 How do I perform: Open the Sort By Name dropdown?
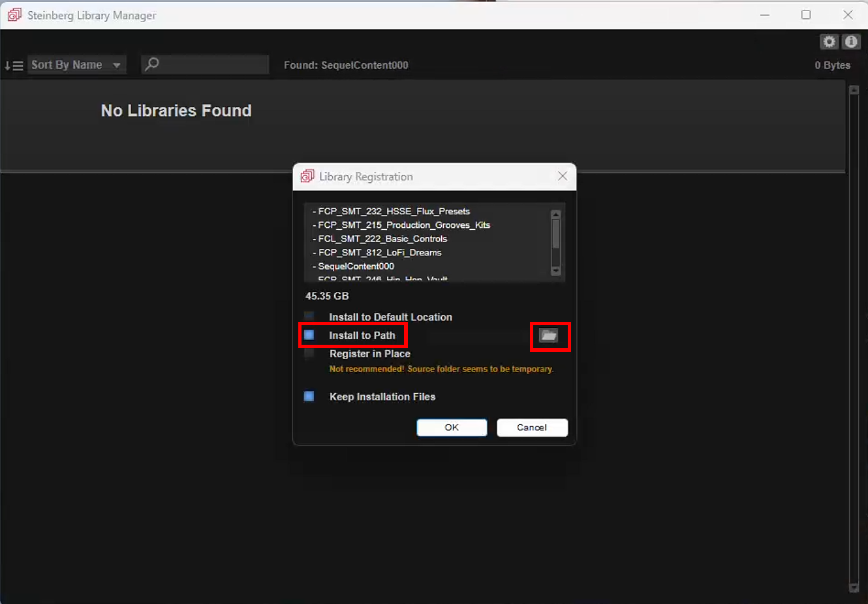pyautogui.click(x=77, y=65)
